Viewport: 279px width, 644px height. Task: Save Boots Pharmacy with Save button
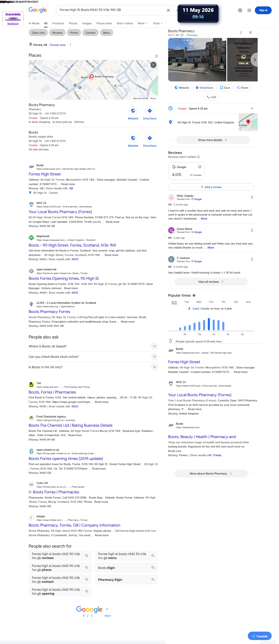227,89
